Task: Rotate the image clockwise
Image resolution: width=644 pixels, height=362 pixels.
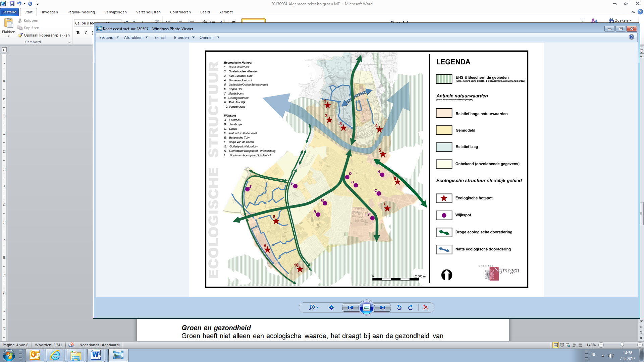Action: click(411, 307)
